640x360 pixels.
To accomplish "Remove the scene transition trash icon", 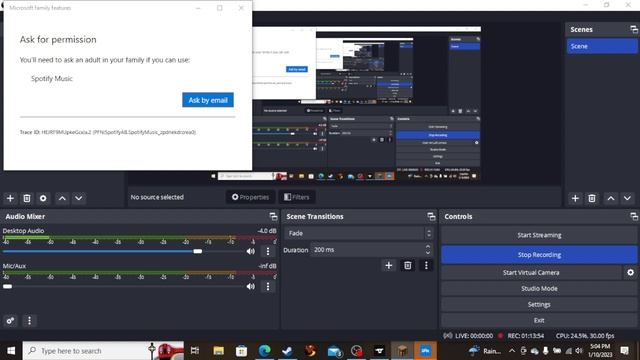I will pyautogui.click(x=407, y=265).
